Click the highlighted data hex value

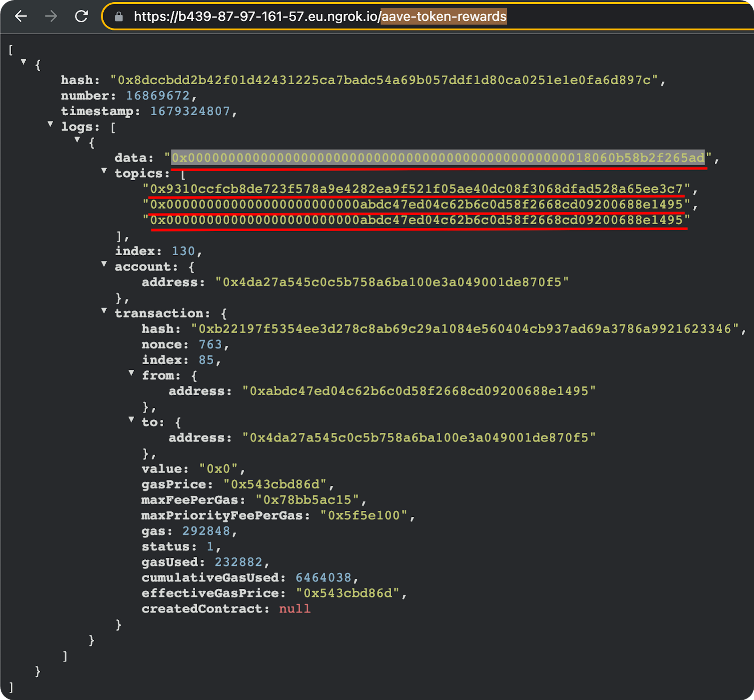coord(437,158)
